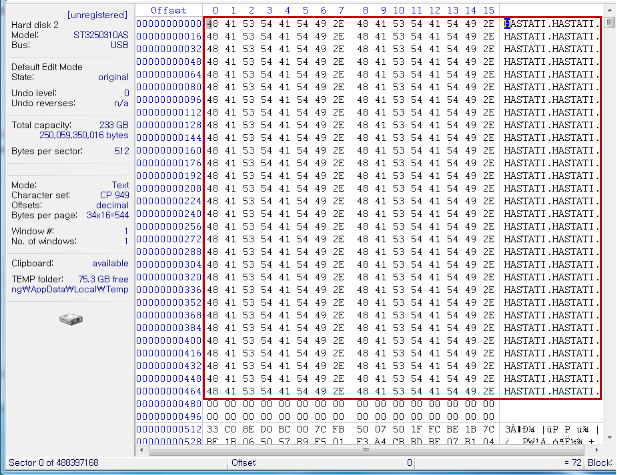Click HASTATI text in row 0000000000
Image resolution: width=617 pixels, height=475 pixels.
[x=551, y=24]
